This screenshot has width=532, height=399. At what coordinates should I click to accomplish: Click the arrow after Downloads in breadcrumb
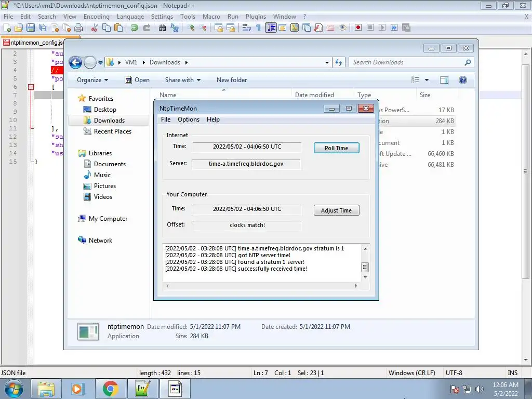(187, 62)
